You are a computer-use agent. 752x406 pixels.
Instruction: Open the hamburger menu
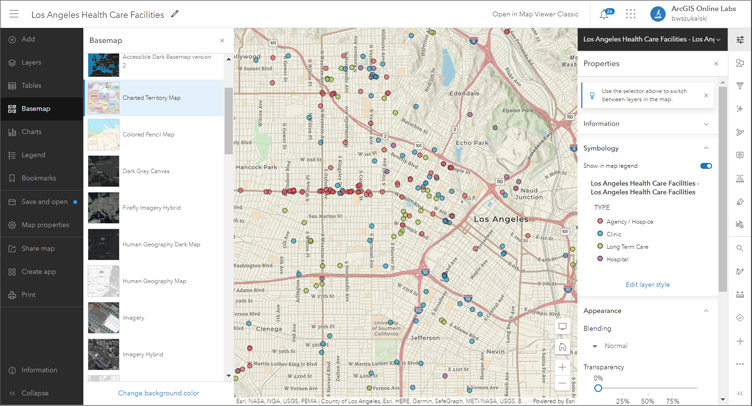pyautogui.click(x=14, y=14)
